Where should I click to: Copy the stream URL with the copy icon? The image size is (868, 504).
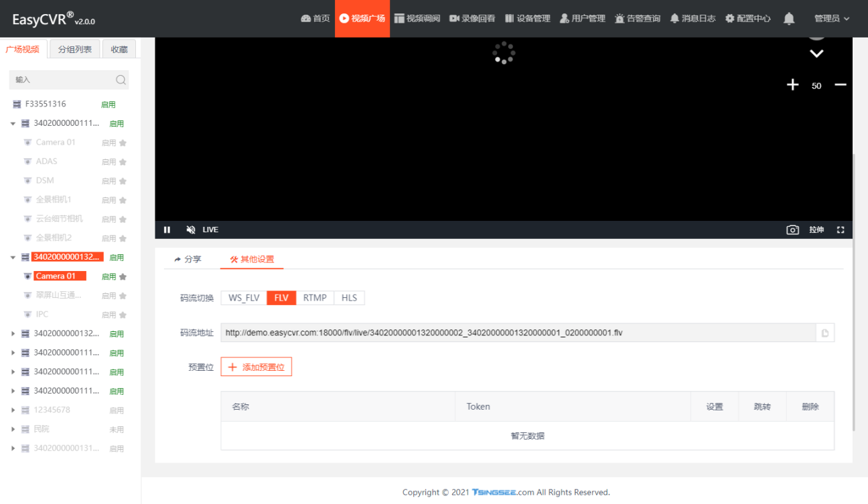pos(824,332)
